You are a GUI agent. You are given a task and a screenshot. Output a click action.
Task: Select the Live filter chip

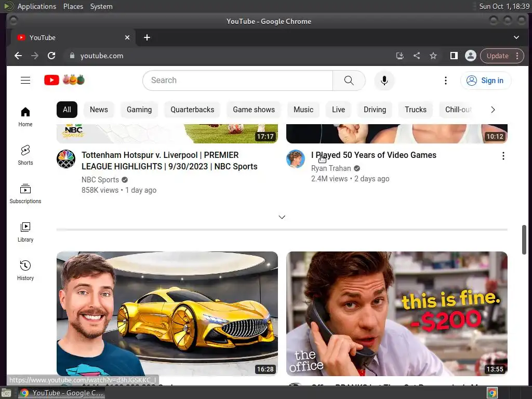(338, 110)
